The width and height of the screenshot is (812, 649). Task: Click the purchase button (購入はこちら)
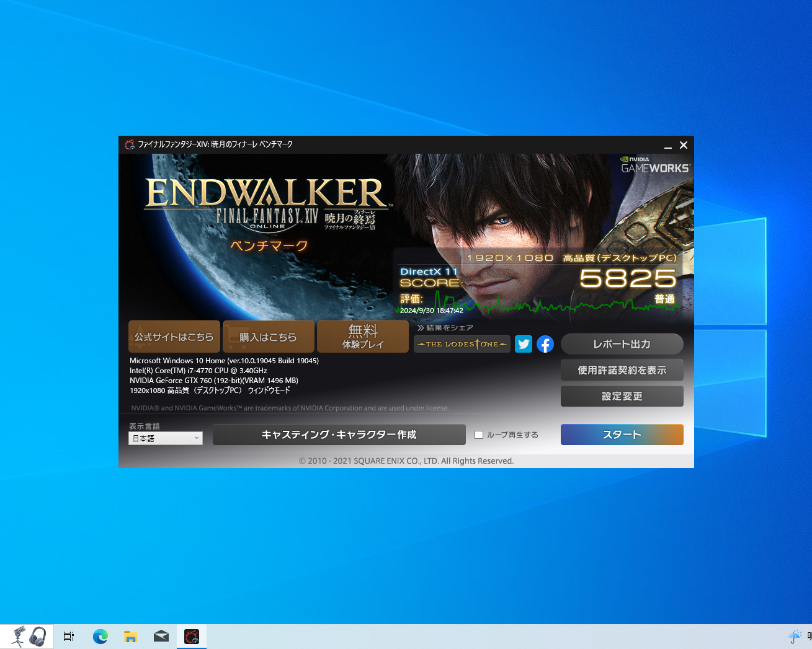click(269, 337)
